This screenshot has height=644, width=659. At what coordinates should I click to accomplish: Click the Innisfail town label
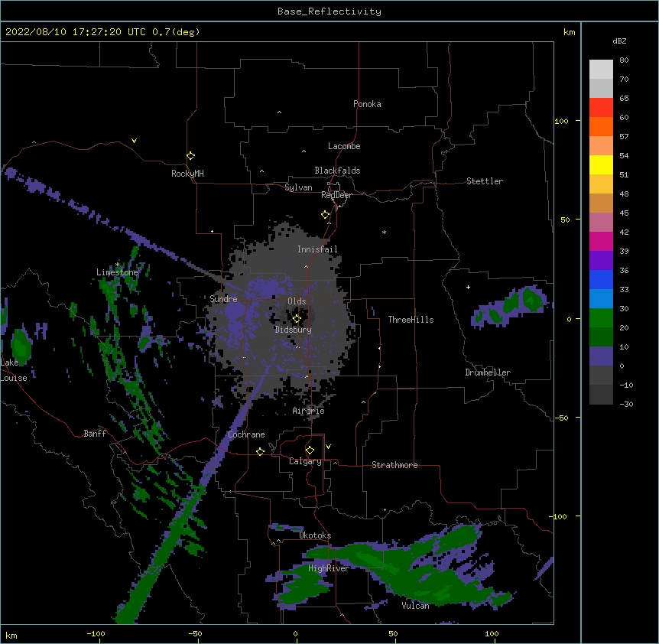click(x=317, y=249)
